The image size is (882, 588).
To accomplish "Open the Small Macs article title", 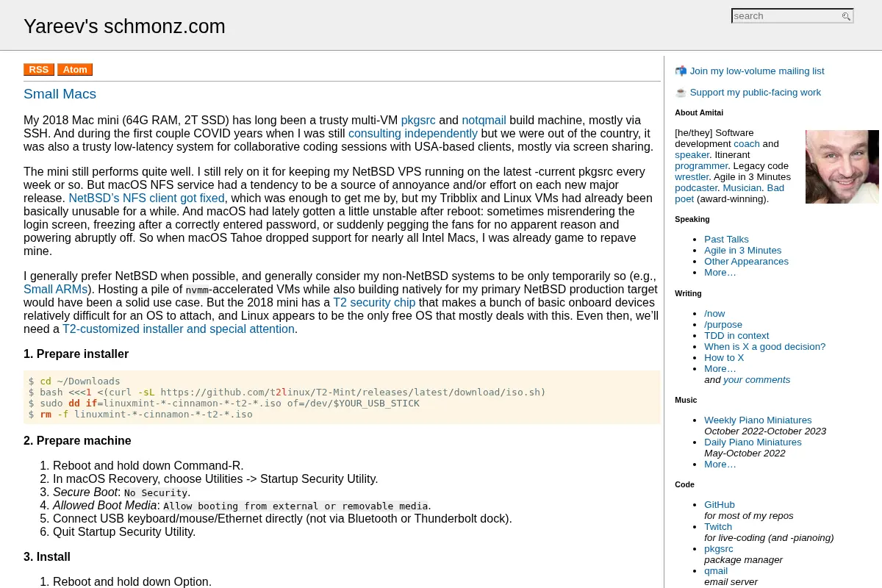I will point(60,94).
